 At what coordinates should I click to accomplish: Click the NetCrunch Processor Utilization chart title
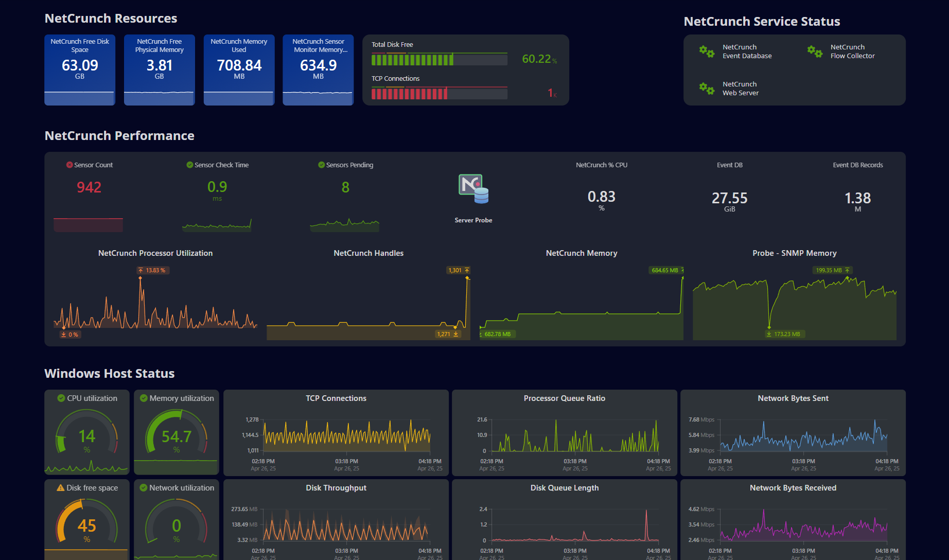155,253
